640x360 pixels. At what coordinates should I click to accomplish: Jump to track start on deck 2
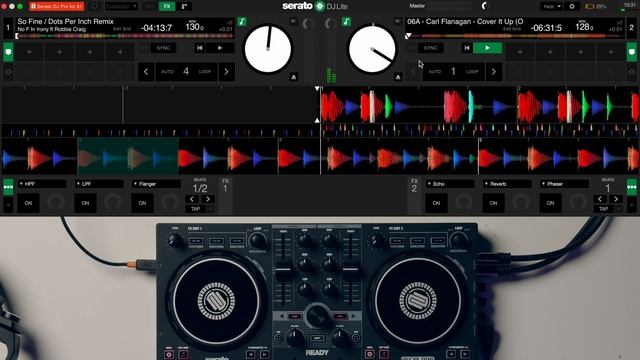[x=467, y=48]
